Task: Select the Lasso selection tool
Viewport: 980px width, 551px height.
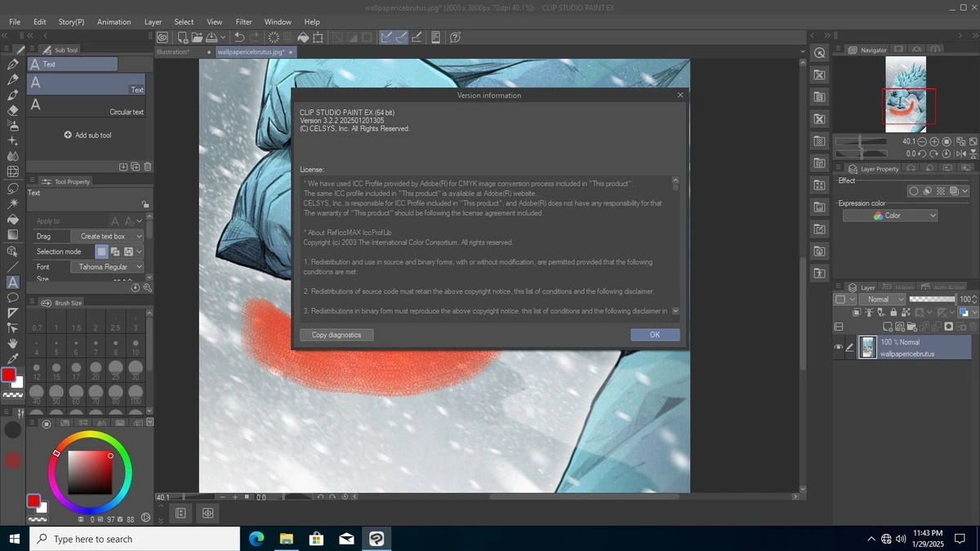Action: (x=12, y=188)
